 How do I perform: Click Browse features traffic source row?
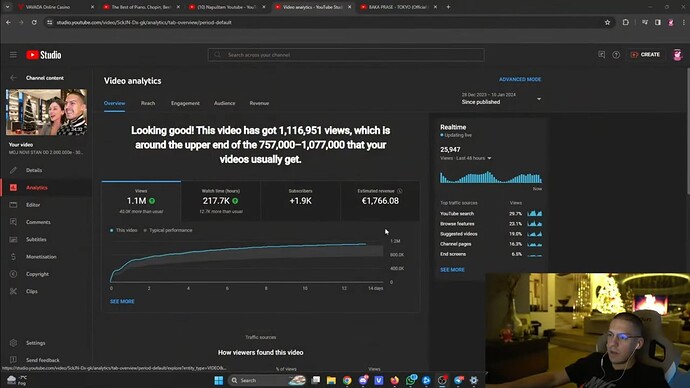(491, 223)
